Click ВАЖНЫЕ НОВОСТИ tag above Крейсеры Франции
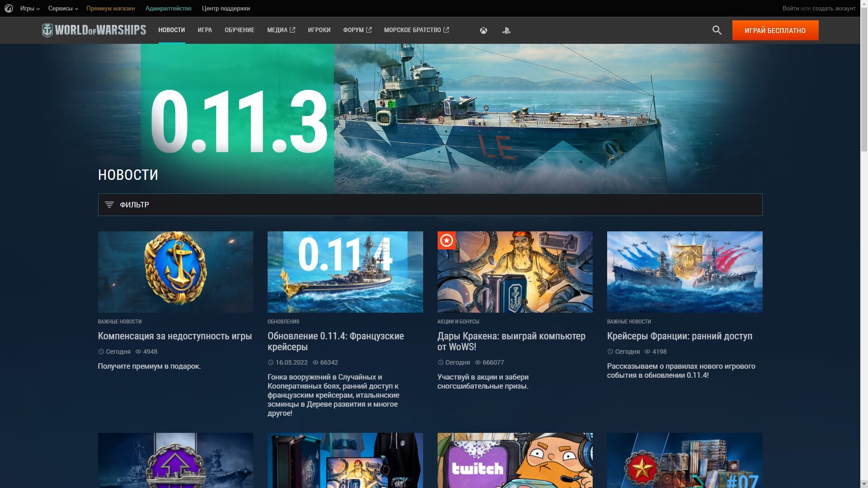 click(x=629, y=322)
